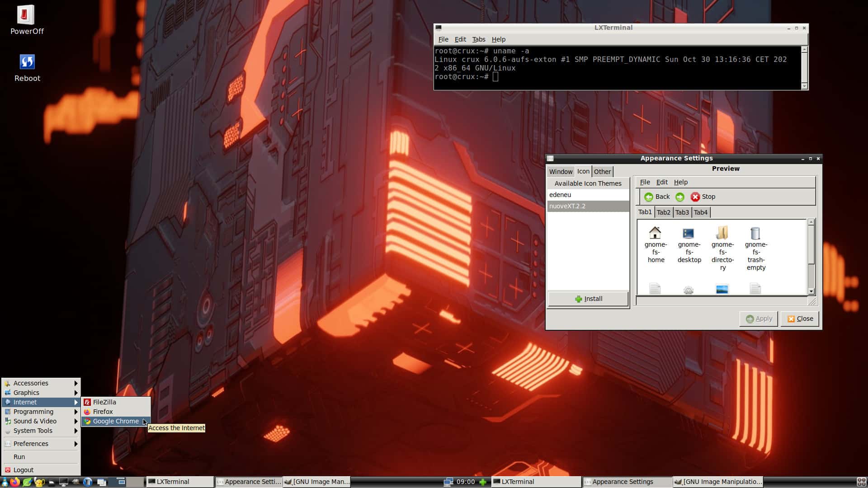Expand the Graphics submenu

(41, 393)
